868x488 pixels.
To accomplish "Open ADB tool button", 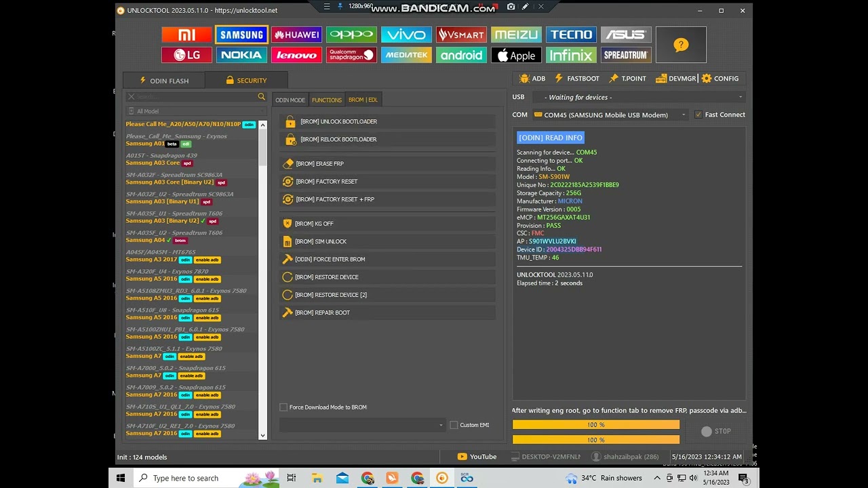I will [x=532, y=79].
